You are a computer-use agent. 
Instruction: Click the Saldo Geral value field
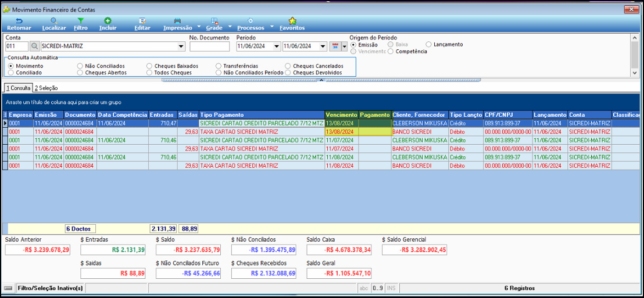[x=339, y=274]
